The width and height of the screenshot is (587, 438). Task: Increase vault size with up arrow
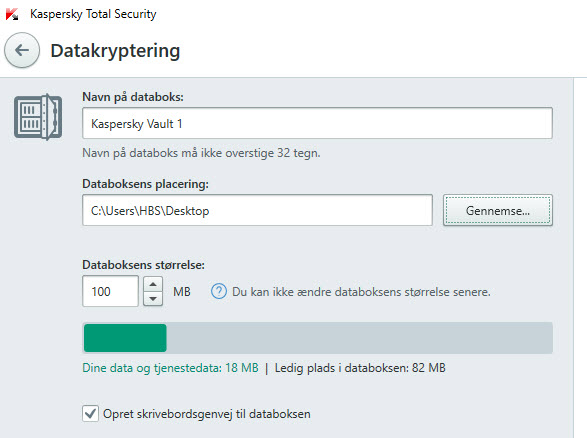pyautogui.click(x=153, y=284)
